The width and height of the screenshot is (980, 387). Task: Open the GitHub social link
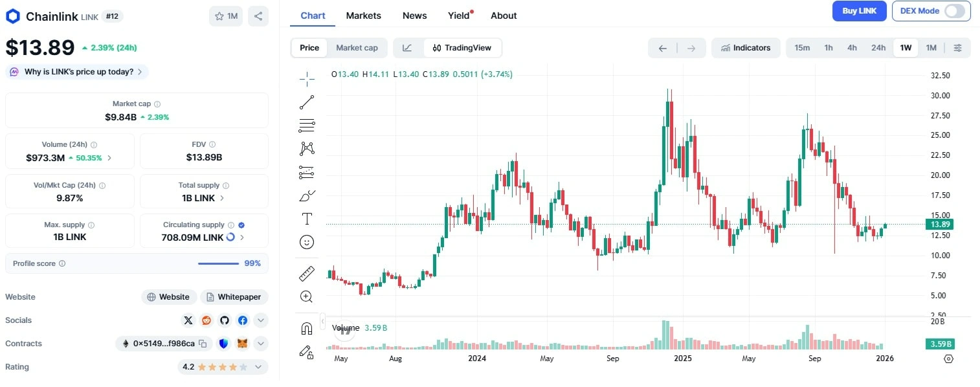click(225, 320)
